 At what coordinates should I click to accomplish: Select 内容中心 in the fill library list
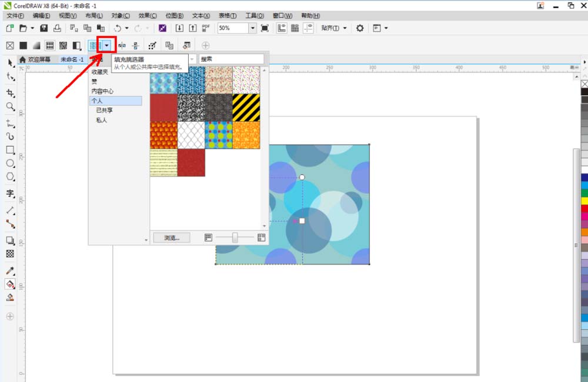pos(102,91)
